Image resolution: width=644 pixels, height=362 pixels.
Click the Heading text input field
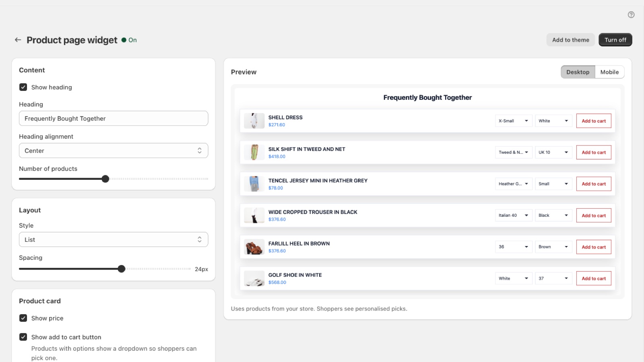pyautogui.click(x=114, y=118)
